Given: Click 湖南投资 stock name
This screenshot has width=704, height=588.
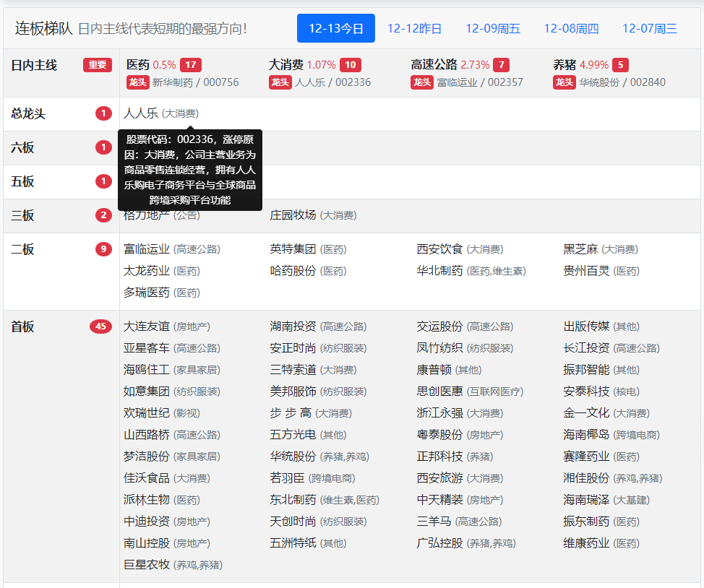Looking at the screenshot, I should pos(293,327).
